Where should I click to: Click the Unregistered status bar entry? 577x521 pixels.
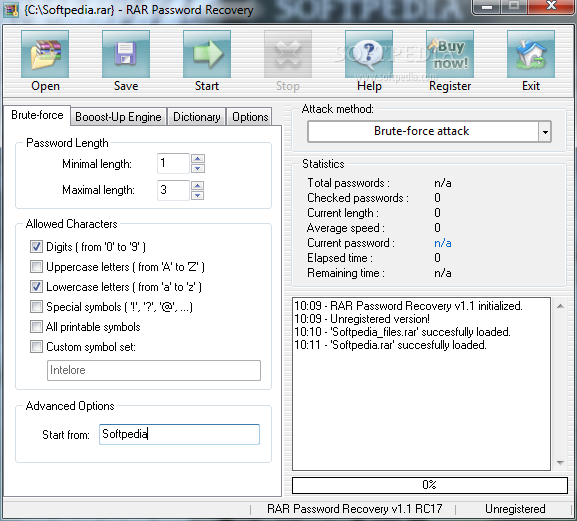tap(515, 509)
